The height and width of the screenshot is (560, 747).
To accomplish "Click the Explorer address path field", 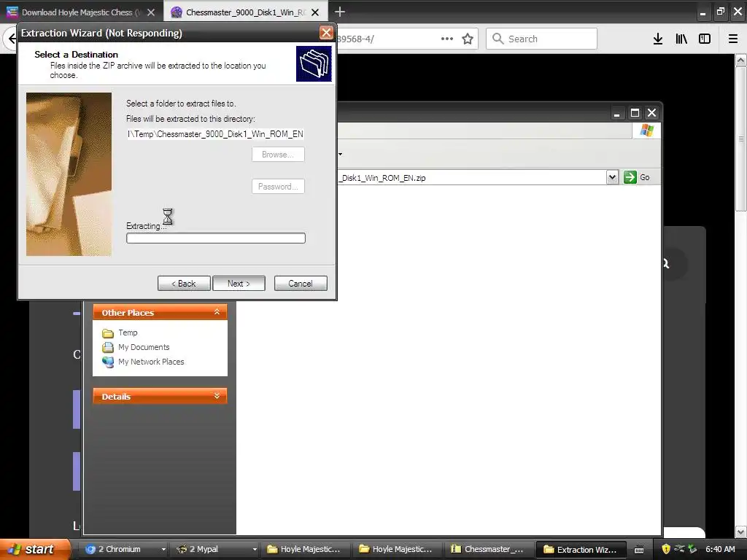I will click(472, 178).
